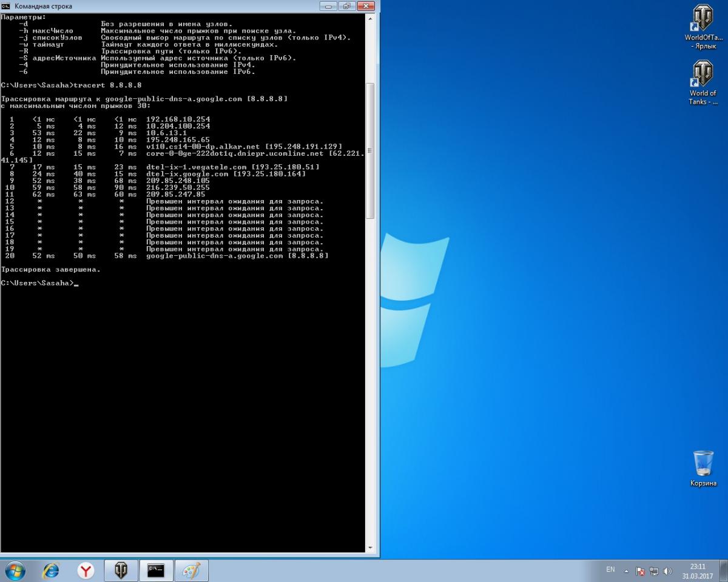Click the volume speaker tray icon
728x582 pixels.
(668, 571)
